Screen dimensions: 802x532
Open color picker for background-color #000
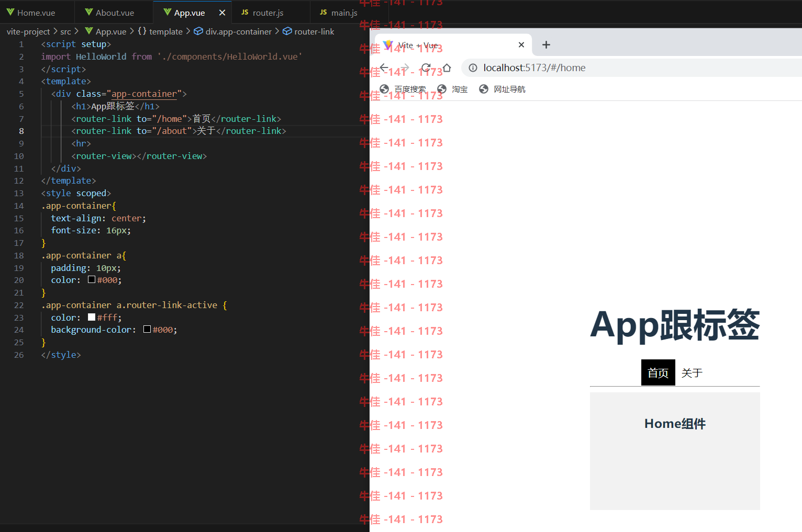[147, 330]
